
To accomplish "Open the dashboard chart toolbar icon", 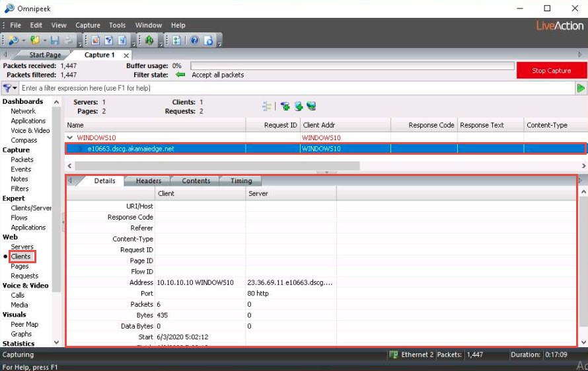I will click(x=96, y=40).
